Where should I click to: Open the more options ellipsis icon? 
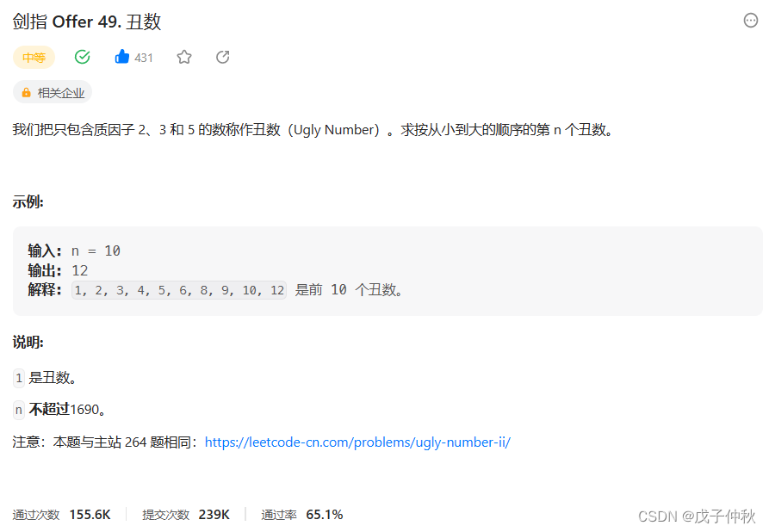coord(750,21)
